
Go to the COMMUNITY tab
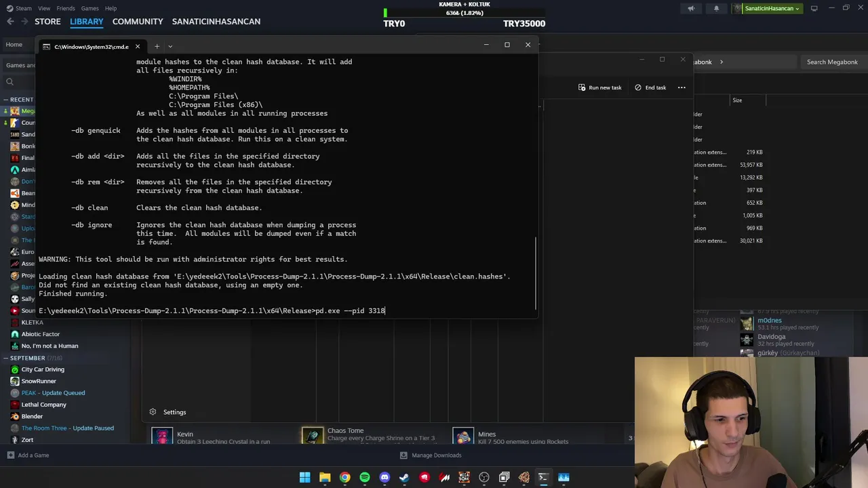point(138,22)
